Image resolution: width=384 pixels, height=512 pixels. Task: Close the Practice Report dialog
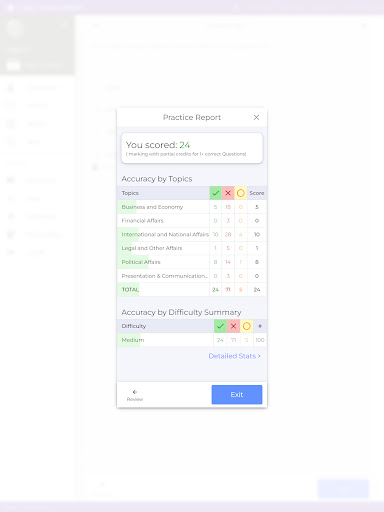256,117
